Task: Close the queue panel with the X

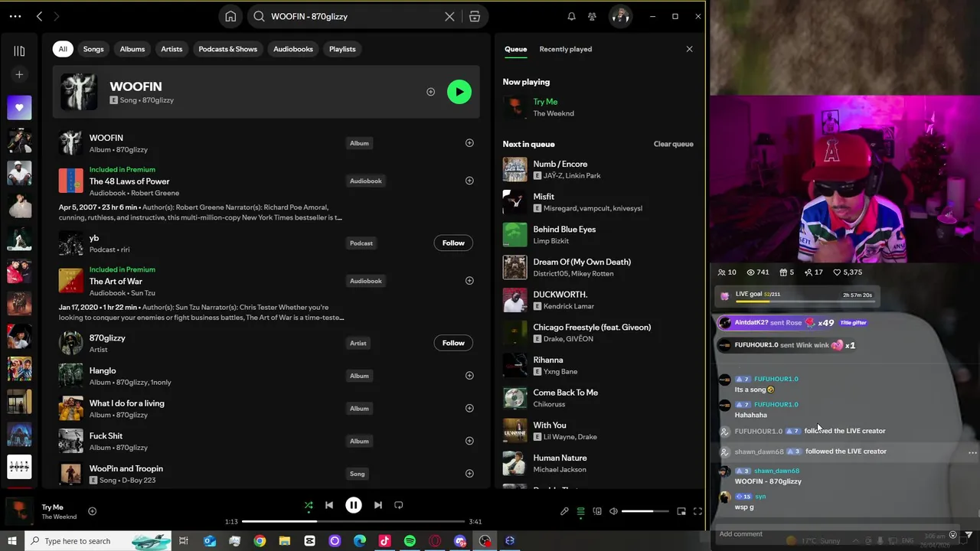Action: tap(689, 49)
